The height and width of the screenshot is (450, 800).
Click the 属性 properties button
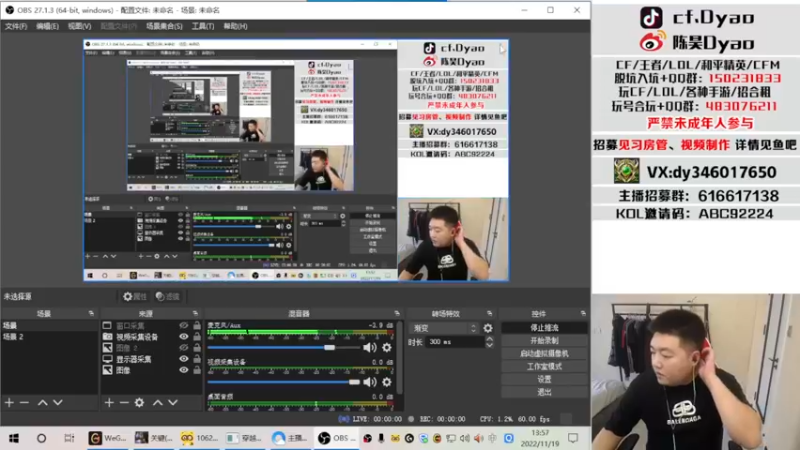[x=135, y=296]
